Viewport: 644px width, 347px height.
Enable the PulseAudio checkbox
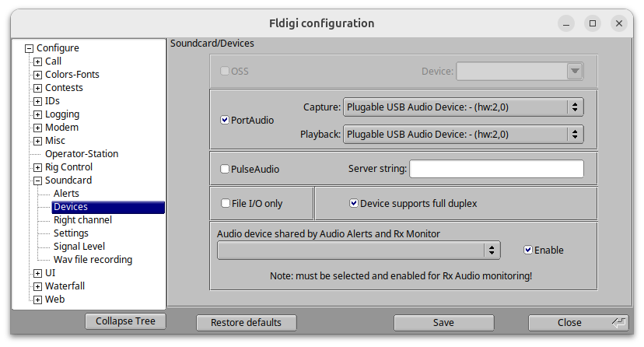(x=225, y=169)
